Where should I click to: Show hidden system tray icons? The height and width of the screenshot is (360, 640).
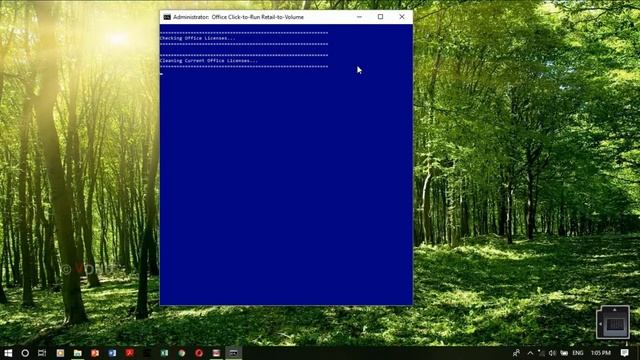point(530,353)
